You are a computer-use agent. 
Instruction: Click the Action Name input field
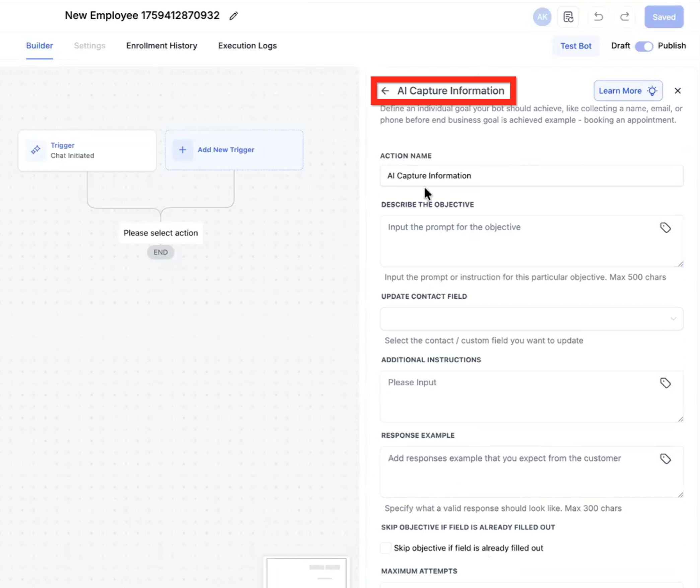pos(531,176)
